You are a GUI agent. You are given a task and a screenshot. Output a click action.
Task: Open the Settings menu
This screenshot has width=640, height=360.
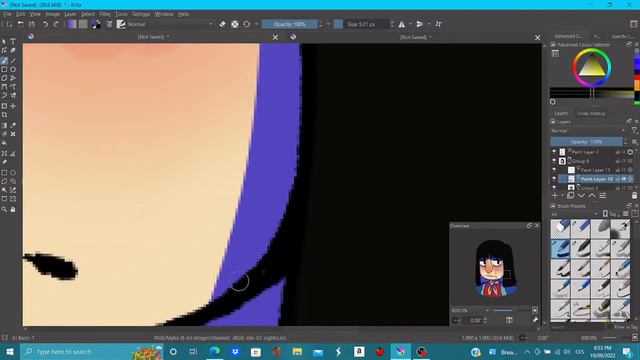coord(141,14)
